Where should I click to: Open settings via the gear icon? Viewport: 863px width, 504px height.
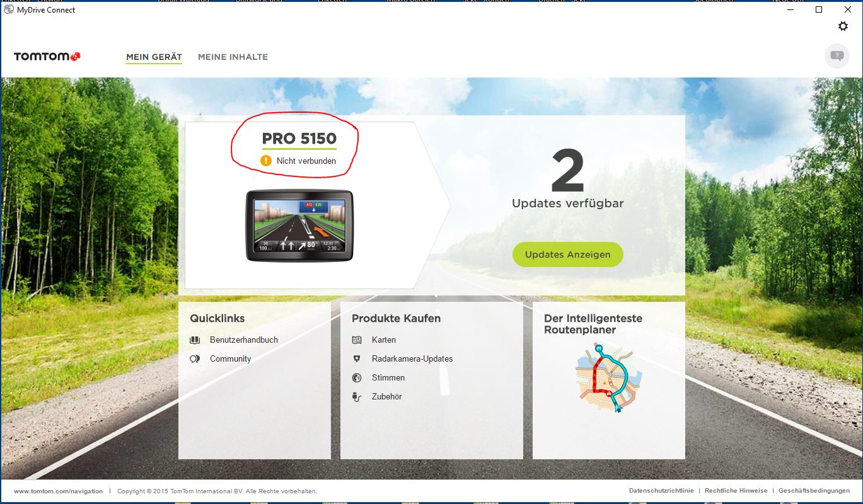[x=843, y=26]
